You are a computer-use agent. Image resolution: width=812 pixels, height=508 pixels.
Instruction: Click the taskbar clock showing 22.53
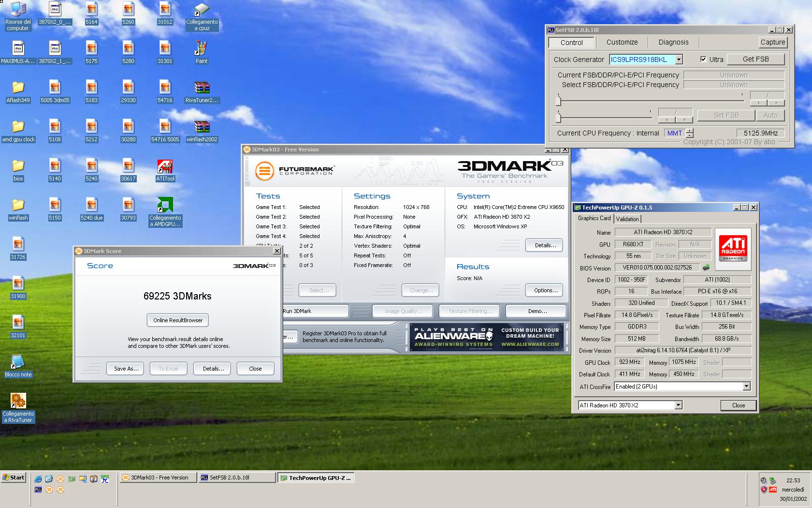coord(793,480)
